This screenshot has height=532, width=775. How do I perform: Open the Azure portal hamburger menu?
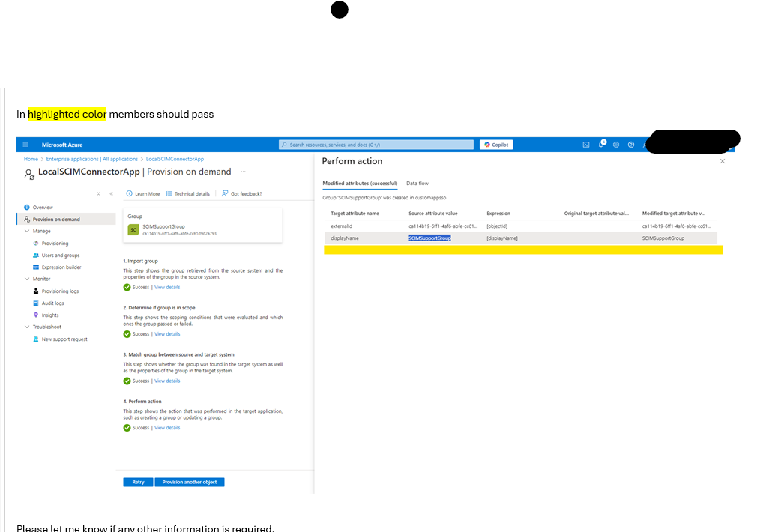25,145
